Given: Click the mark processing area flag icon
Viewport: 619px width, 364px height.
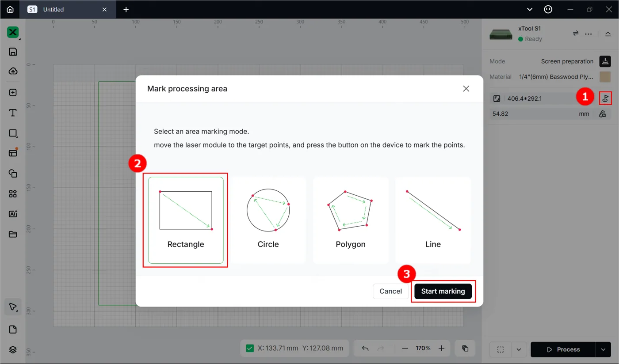Looking at the screenshot, I should pos(605,98).
